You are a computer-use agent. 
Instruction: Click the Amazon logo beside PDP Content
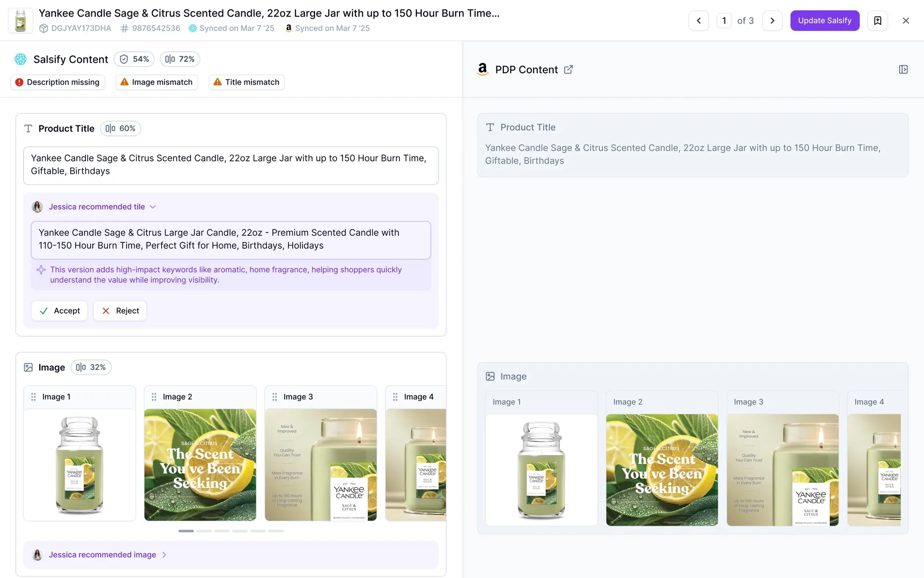(x=482, y=69)
